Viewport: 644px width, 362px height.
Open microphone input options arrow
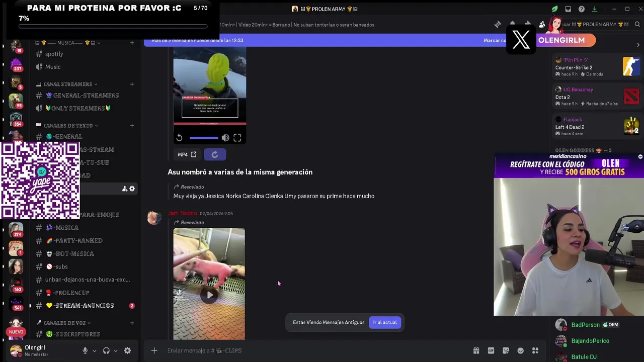pyautogui.click(x=94, y=350)
